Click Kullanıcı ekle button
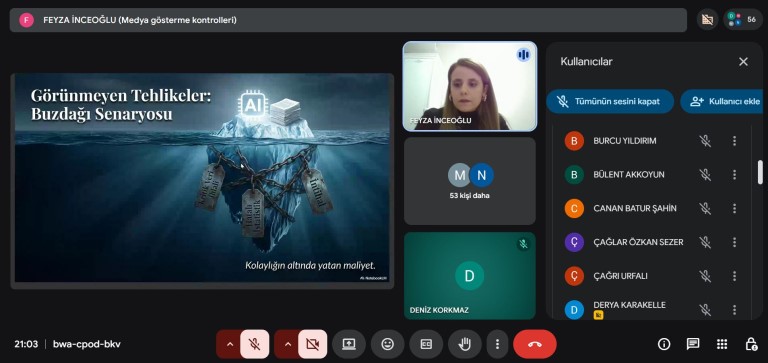The width and height of the screenshot is (768, 363). [721, 101]
